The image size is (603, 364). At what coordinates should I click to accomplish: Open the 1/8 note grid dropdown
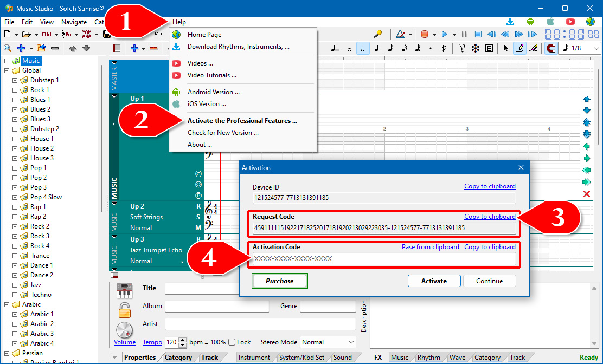580,48
